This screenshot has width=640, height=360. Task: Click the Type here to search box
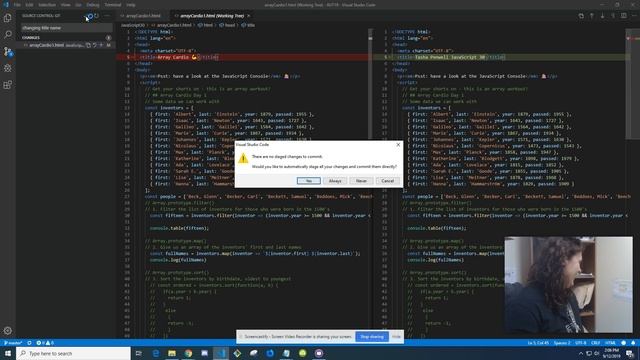click(x=73, y=353)
